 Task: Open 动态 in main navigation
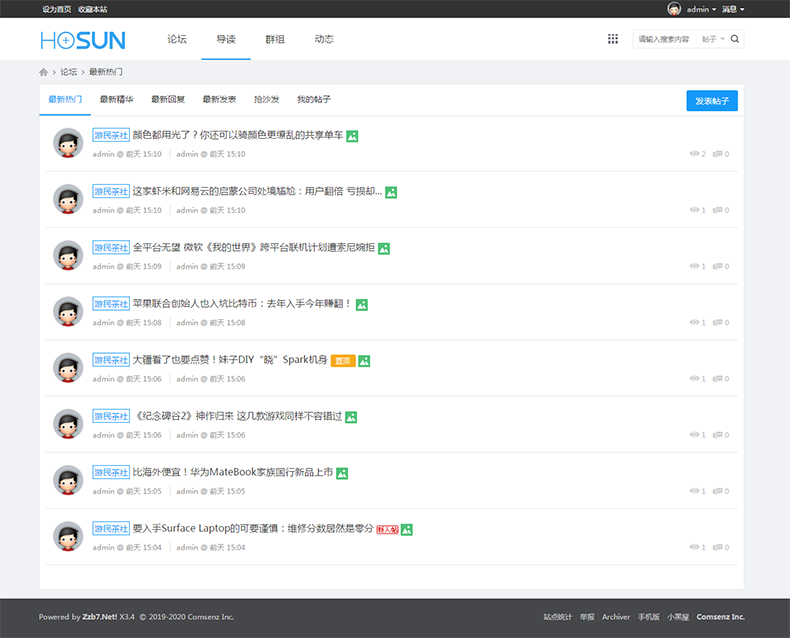pos(324,39)
